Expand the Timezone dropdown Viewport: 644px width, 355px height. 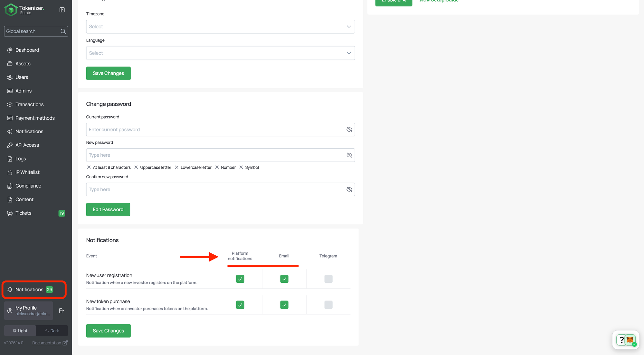click(x=220, y=27)
